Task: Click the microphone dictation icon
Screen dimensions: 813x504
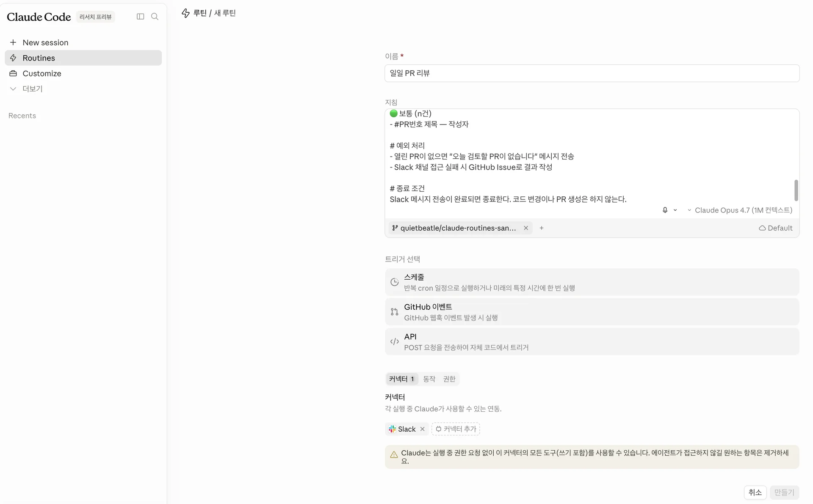Action: 664,210
